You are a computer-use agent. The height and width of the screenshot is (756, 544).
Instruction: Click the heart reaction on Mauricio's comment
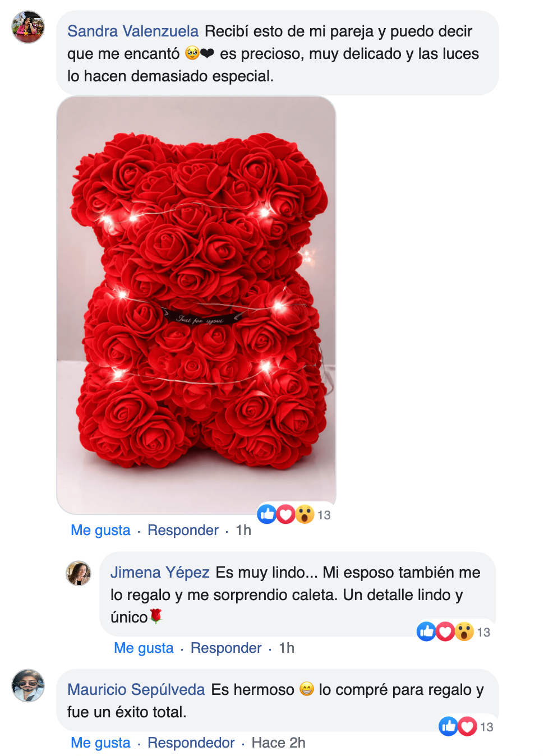[467, 726]
